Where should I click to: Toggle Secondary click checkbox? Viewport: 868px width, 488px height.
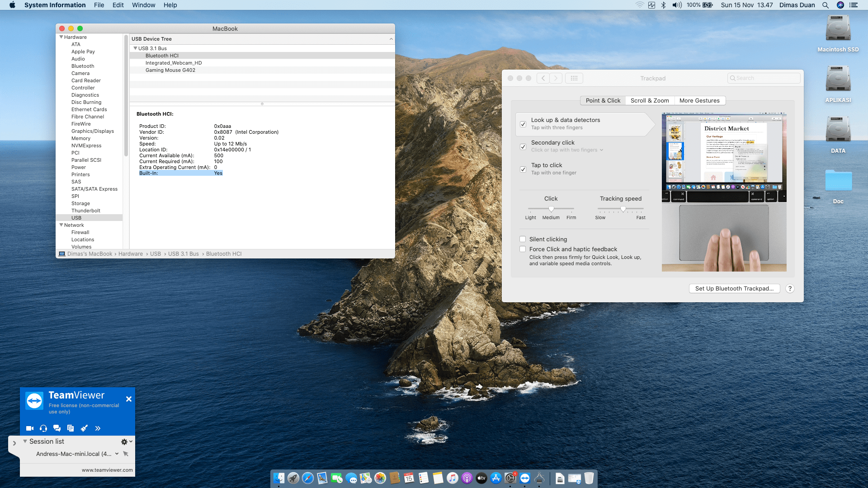pyautogui.click(x=523, y=146)
